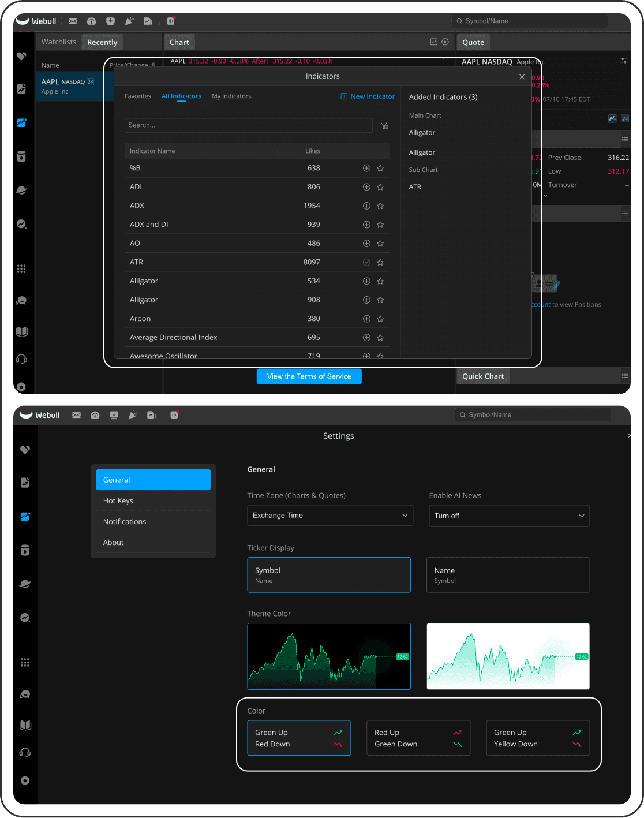Favorite the ADL indicator with its star
Screen dimensions: 644x818
[x=380, y=187]
